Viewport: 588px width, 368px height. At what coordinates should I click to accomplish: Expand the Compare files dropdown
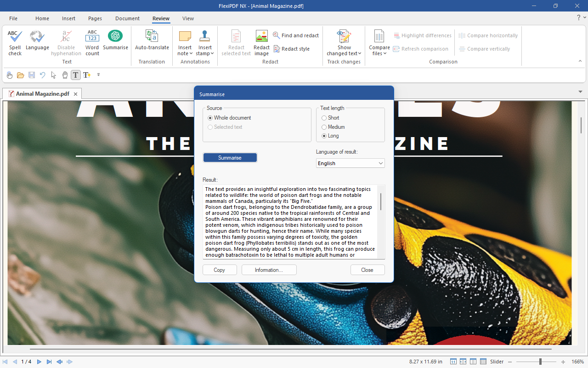pyautogui.click(x=379, y=53)
